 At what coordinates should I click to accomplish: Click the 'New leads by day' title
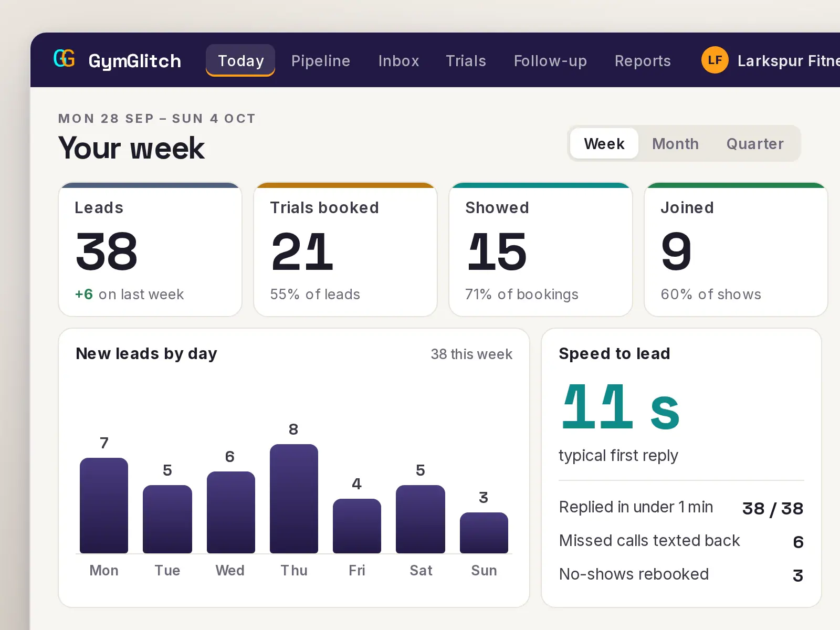click(146, 354)
